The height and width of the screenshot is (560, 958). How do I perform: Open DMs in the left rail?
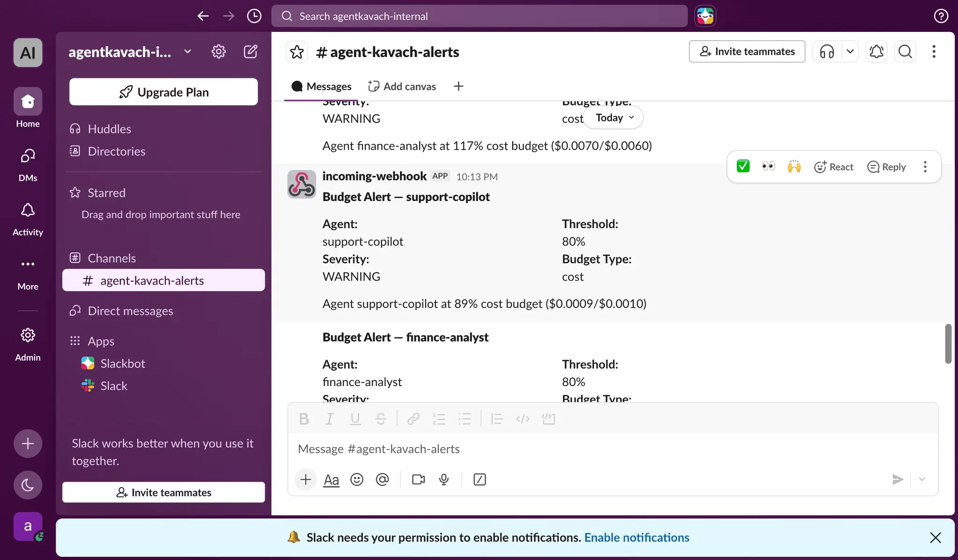click(28, 165)
